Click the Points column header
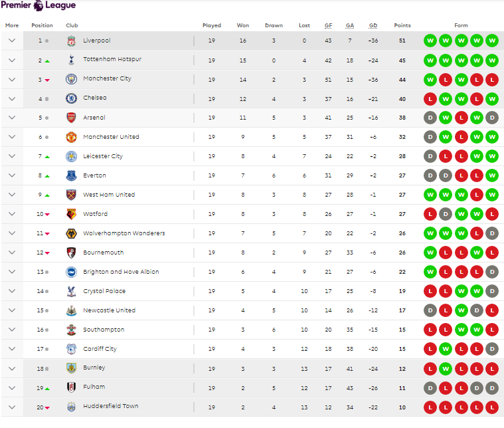Viewport: 504px width, 428px height. point(402,25)
